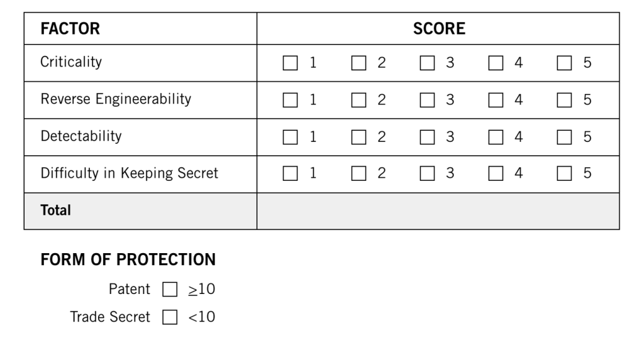Check the Patent ≥10 checkbox
The image size is (644, 343).
(x=170, y=290)
